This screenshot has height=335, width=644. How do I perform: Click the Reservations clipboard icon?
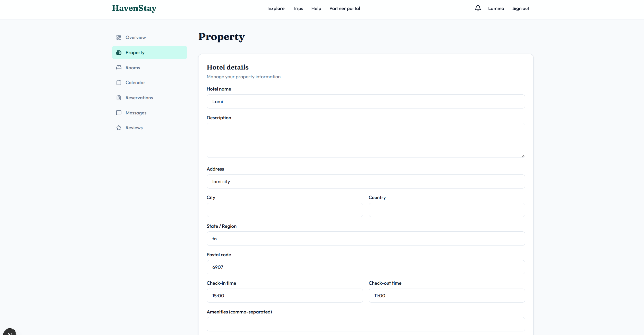(119, 98)
